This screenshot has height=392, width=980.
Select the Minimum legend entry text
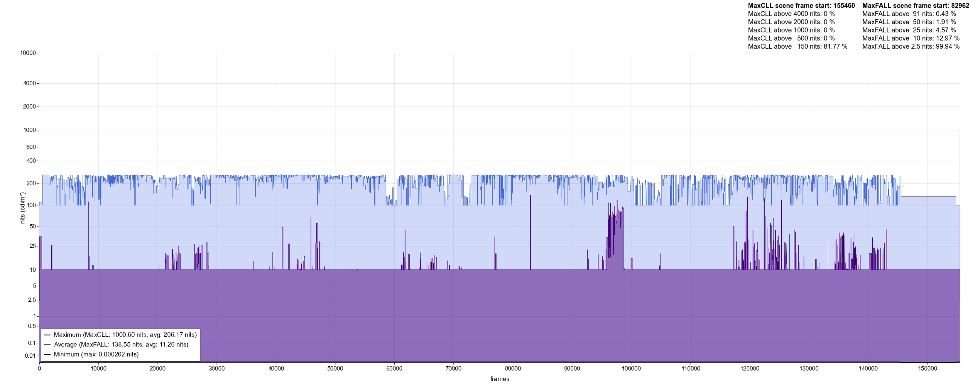pos(96,355)
